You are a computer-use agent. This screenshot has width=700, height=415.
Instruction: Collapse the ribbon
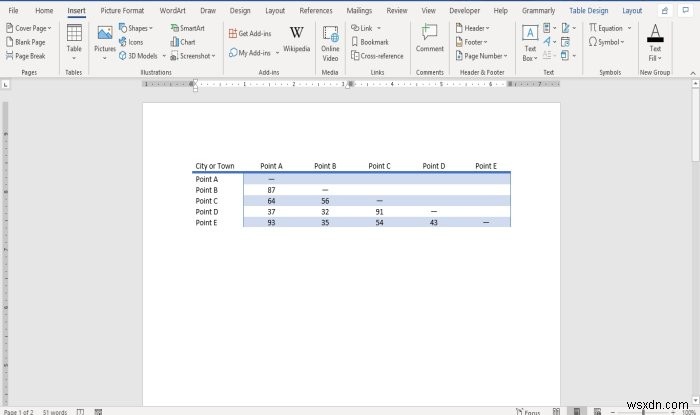[693, 73]
